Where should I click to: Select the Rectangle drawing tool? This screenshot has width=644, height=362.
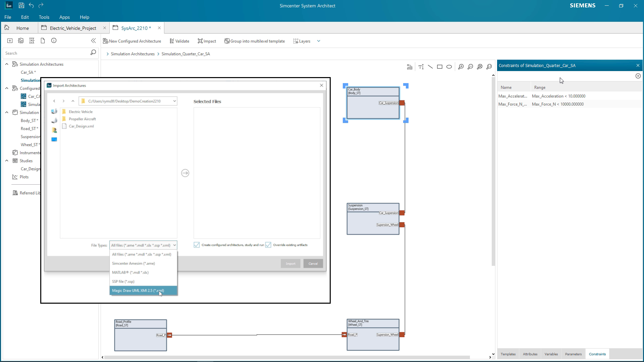pyautogui.click(x=440, y=67)
